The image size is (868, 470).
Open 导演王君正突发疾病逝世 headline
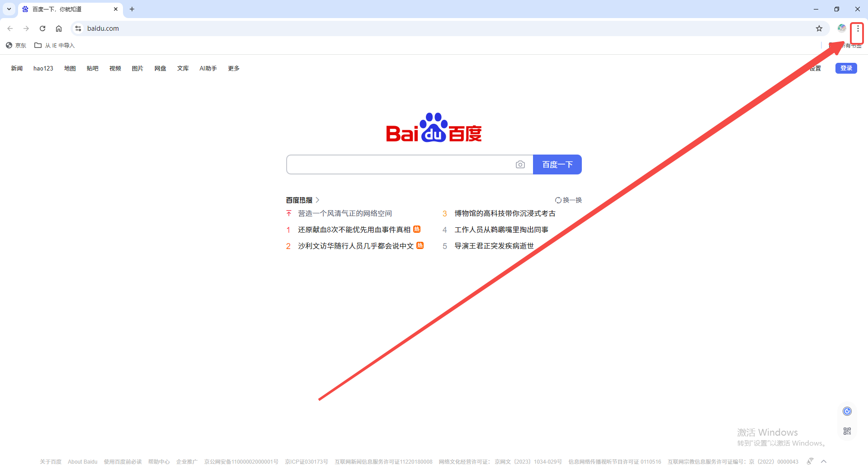494,246
